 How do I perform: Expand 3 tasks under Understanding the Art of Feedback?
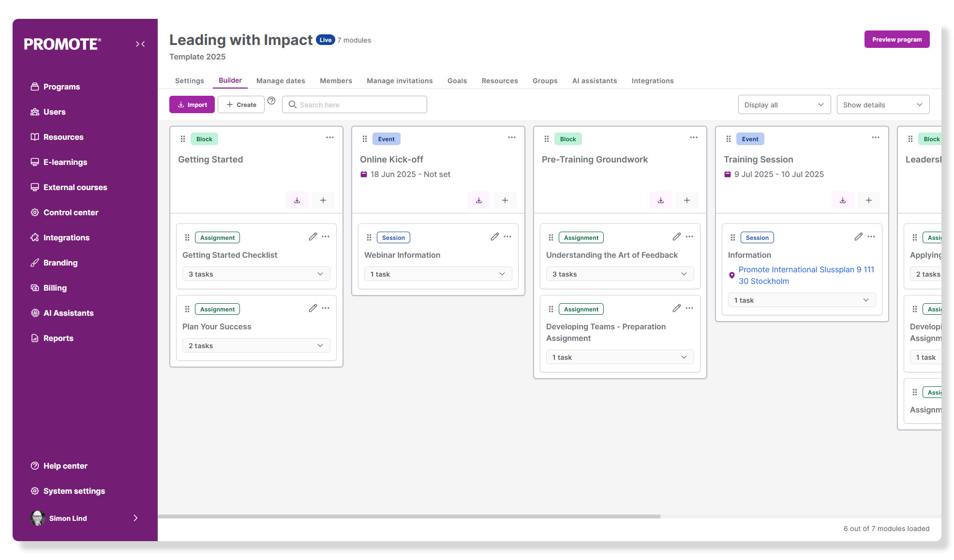[x=620, y=274]
